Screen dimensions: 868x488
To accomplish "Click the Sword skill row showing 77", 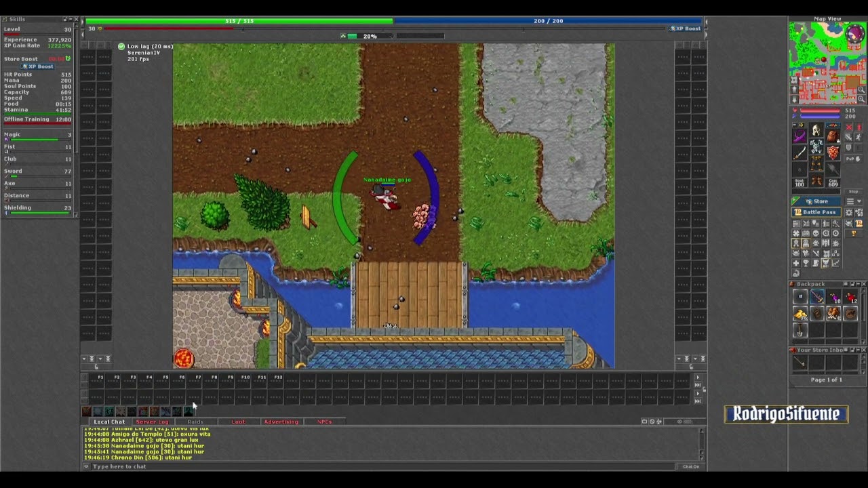I will pyautogui.click(x=38, y=172).
